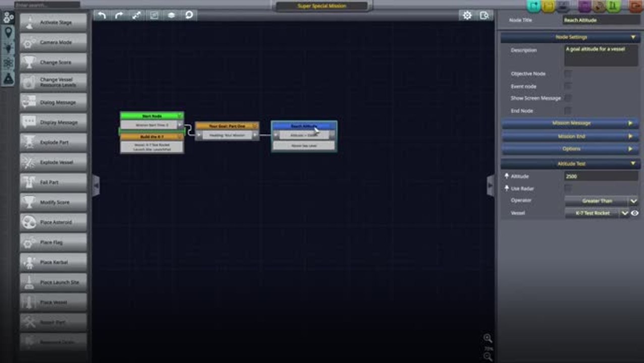The width and height of the screenshot is (644, 363).
Task: Click the pin icon beside Use Radar
Action: click(x=507, y=188)
